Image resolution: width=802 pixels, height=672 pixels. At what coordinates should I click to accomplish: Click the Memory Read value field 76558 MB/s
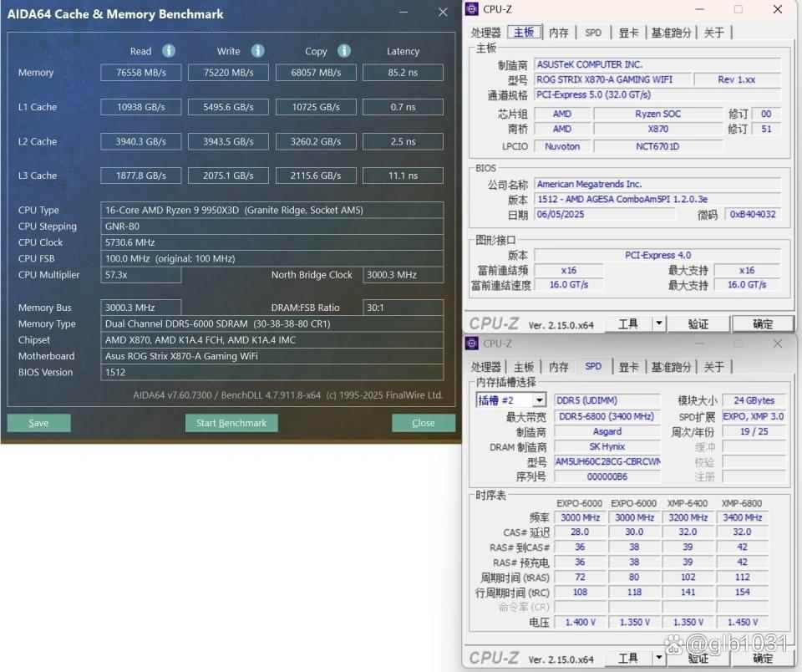(140, 73)
